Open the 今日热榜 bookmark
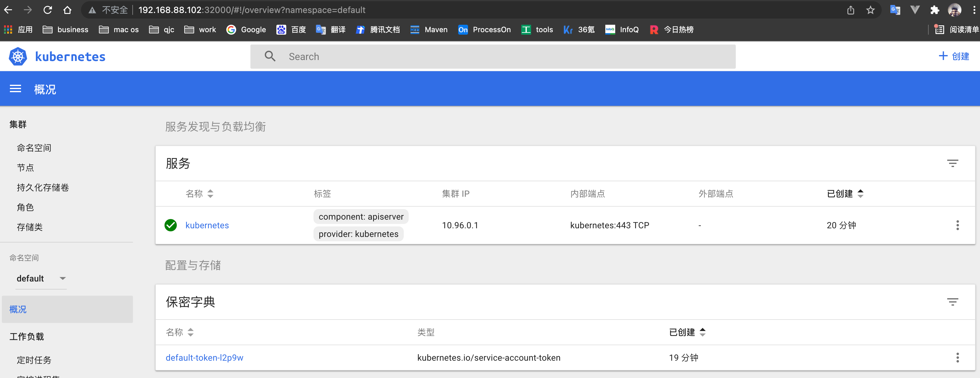Screen dimensions: 980x378 point(671,30)
